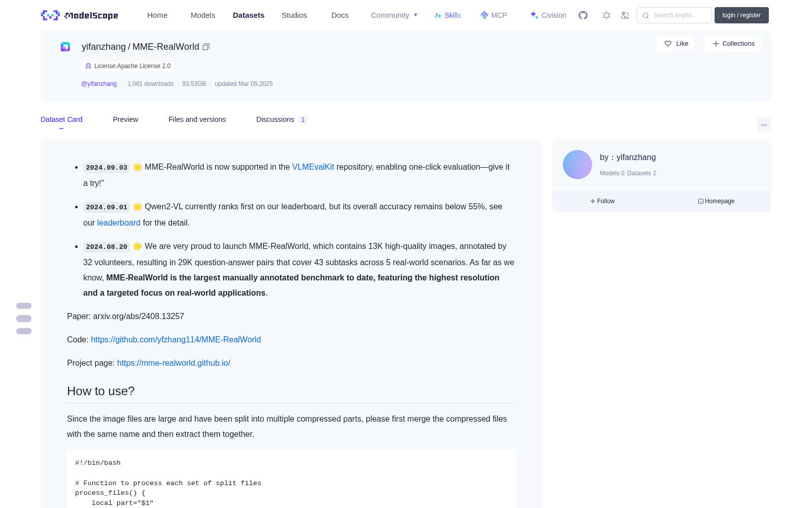Click the floating side panel handle on left edge
The width and height of the screenshot is (812, 508).
pyautogui.click(x=24, y=319)
